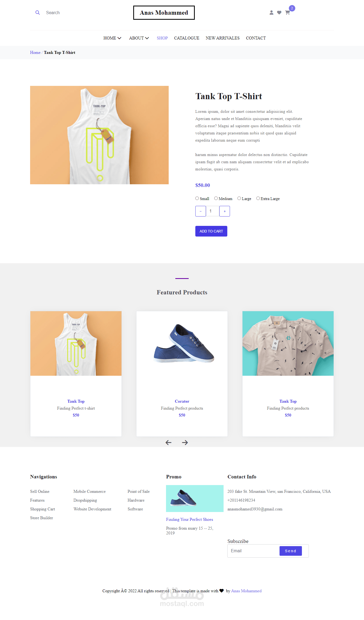Go to the CONTACT page
The width and height of the screenshot is (364, 620).
pos(256,38)
